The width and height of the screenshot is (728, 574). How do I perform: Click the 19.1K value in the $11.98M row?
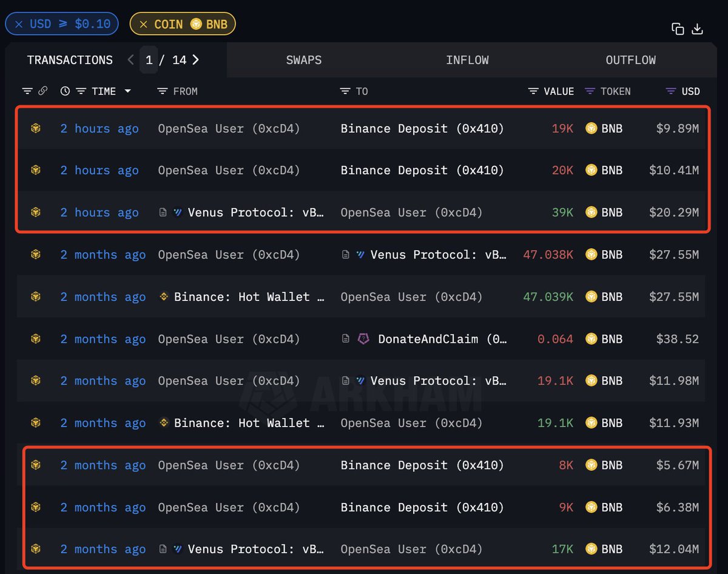point(555,380)
